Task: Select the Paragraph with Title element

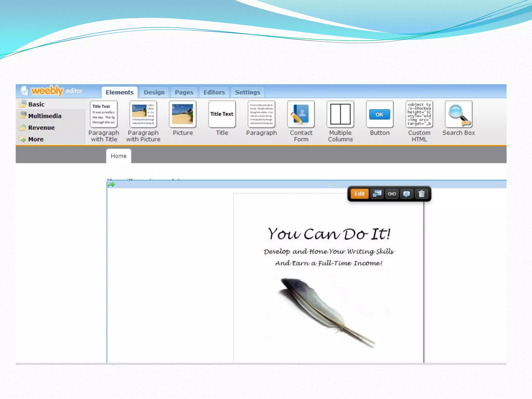Action: pyautogui.click(x=104, y=114)
